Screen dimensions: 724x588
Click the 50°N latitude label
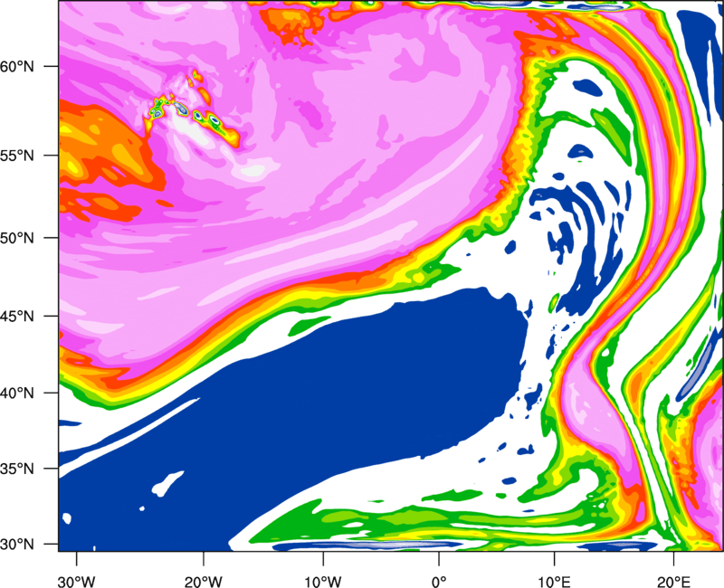point(17,238)
